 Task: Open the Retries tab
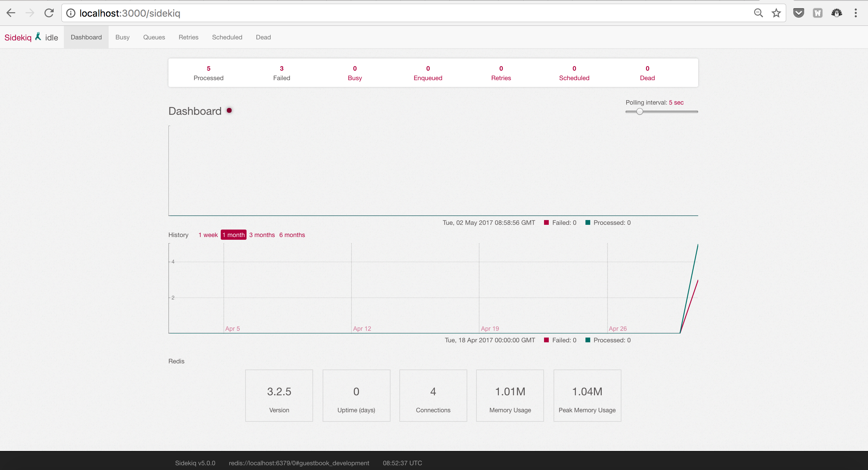[188, 37]
